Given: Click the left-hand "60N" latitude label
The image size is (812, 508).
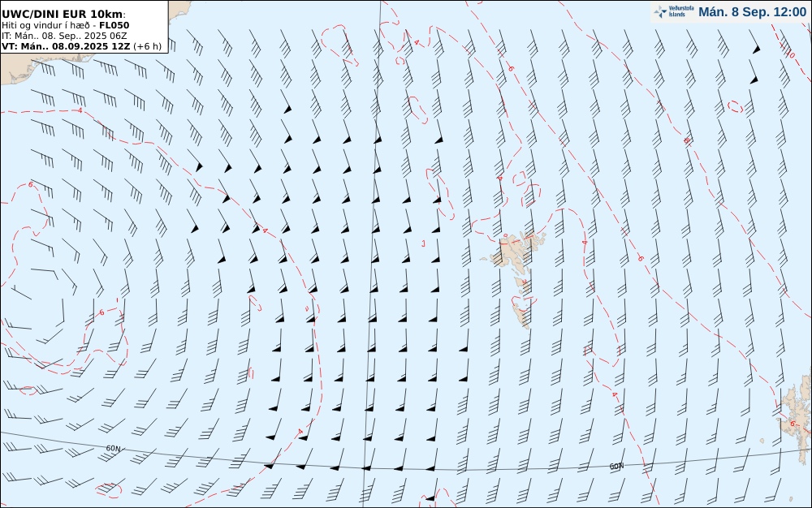Looking at the screenshot, I should [x=114, y=449].
